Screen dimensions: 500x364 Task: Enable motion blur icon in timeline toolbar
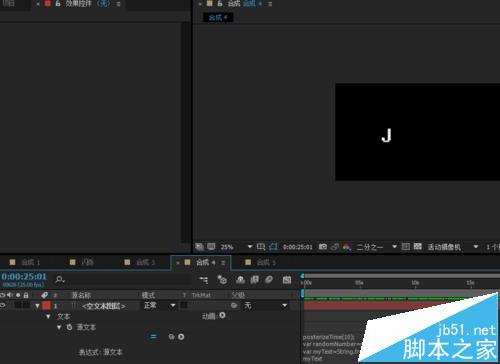click(x=269, y=280)
